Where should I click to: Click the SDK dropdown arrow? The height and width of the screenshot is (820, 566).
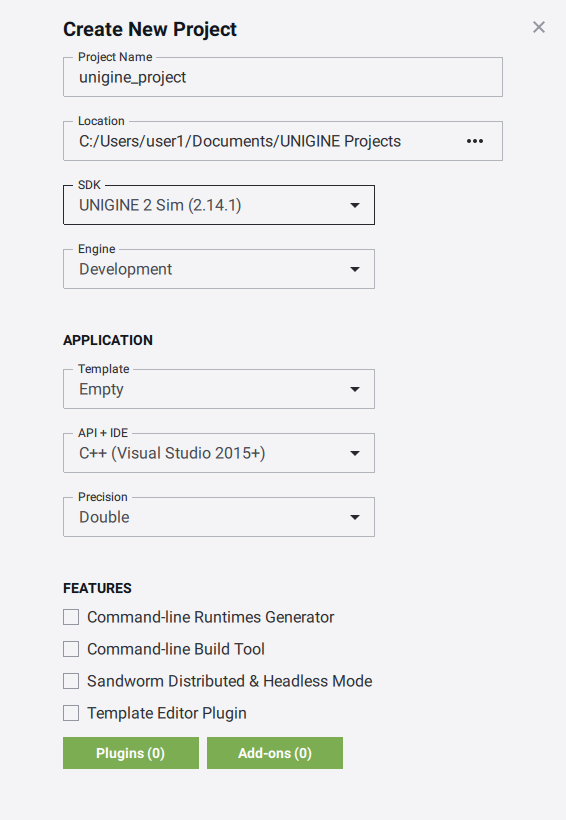point(355,205)
